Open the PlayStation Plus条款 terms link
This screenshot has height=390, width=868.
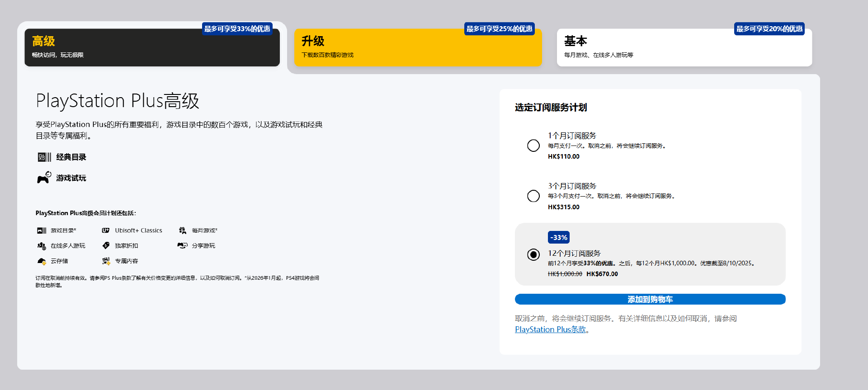tap(550, 329)
